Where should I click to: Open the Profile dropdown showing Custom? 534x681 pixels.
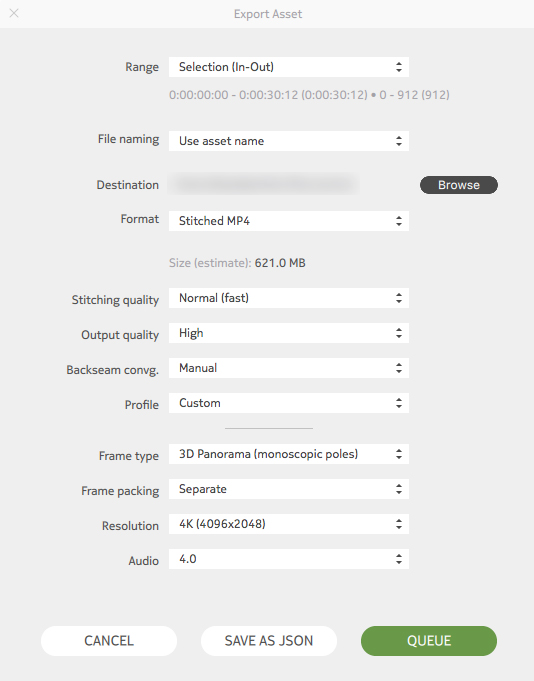click(x=289, y=403)
